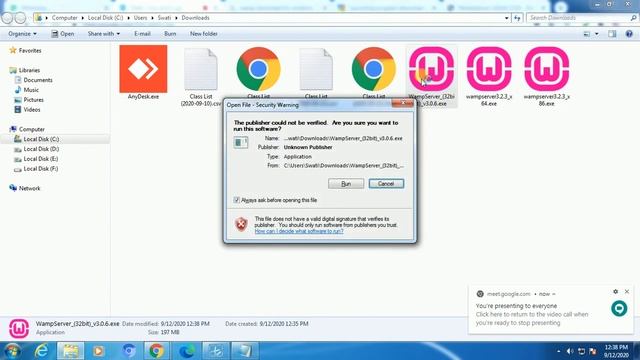
Task: Open Music library in sidebar
Action: [x=31, y=90]
